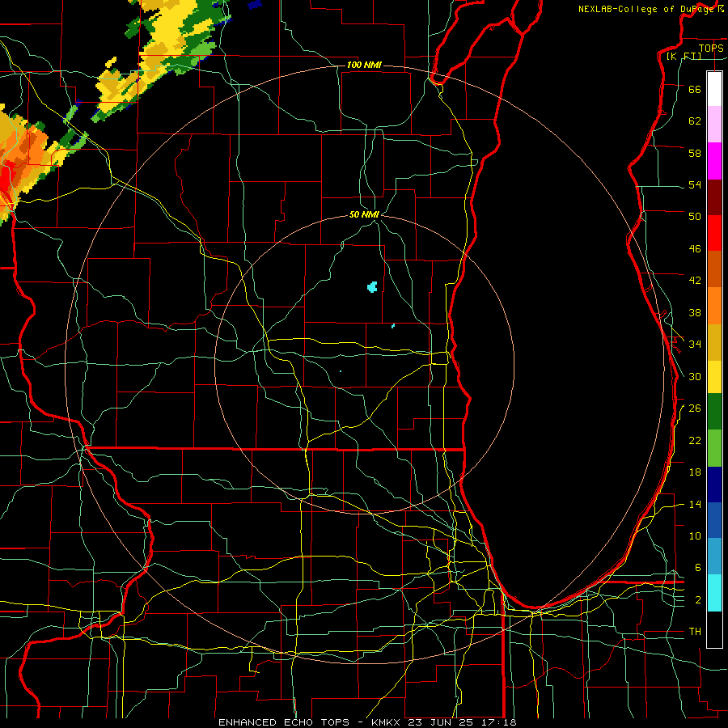The width and height of the screenshot is (728, 728).
Task: Click the "ENHANCED ECHO TOPS" product title
Action: [283, 722]
